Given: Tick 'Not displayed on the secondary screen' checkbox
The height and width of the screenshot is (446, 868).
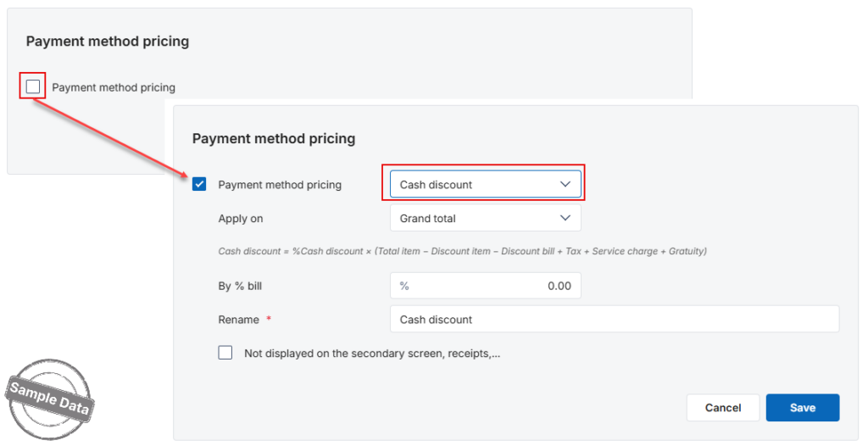Looking at the screenshot, I should pos(225,353).
